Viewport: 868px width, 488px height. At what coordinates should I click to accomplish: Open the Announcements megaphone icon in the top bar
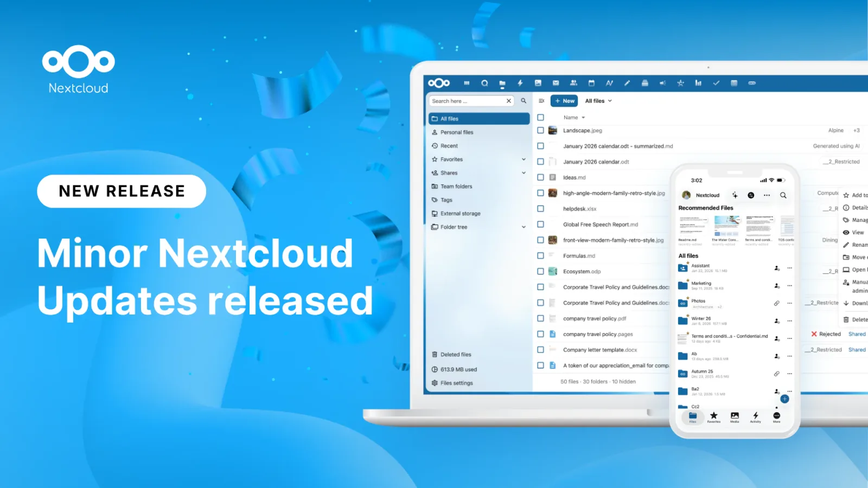[x=662, y=83]
